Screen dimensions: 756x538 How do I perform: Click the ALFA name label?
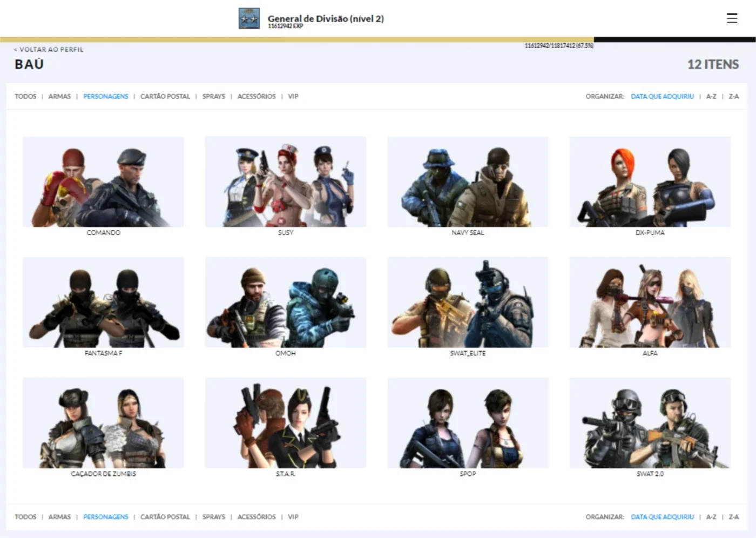point(650,353)
